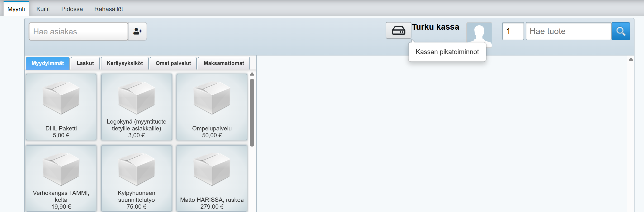Pick the Kylpyhuoneen suunnittelutyö product
The image size is (644, 212).
[136, 178]
